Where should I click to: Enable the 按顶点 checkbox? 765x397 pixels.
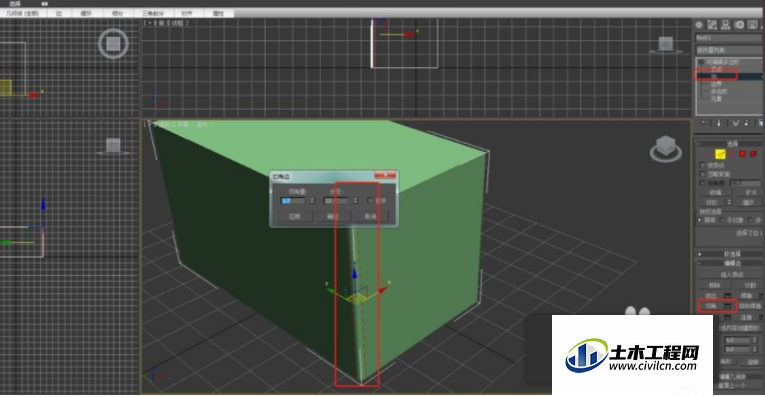703,165
